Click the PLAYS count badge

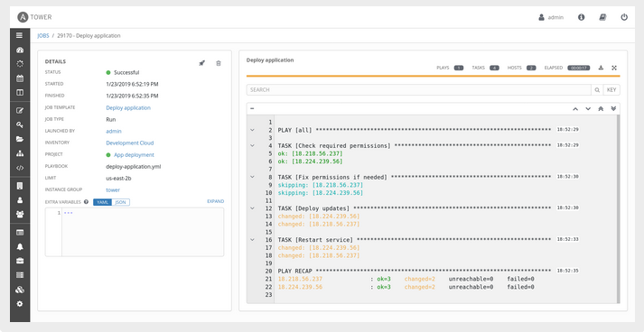coord(459,69)
